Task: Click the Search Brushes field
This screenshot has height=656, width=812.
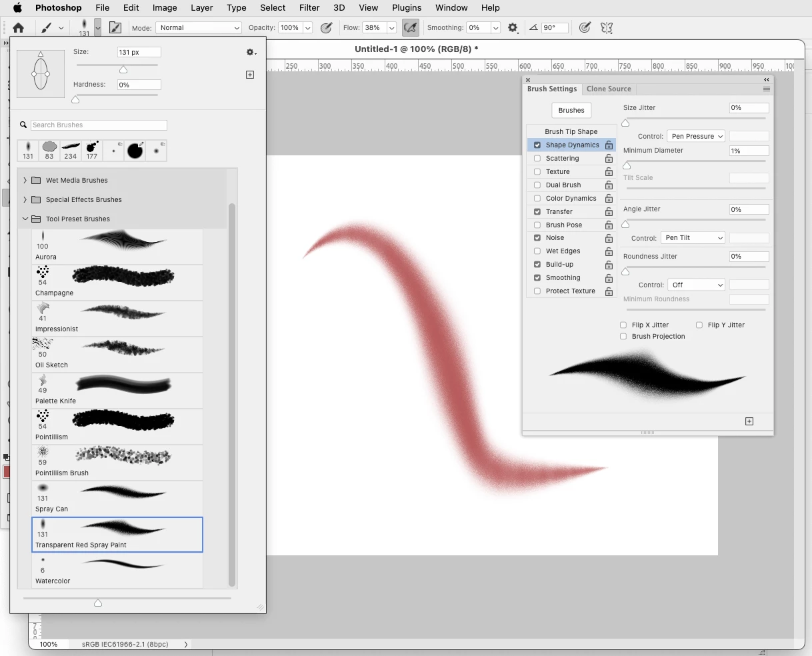Action: (x=99, y=125)
